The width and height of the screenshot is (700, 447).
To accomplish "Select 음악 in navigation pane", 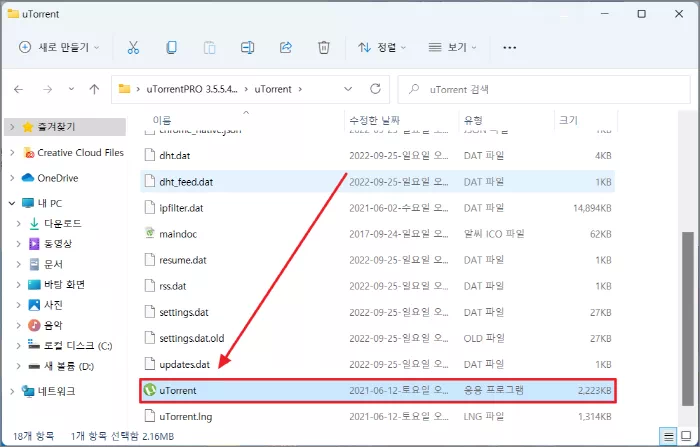I will (x=53, y=325).
